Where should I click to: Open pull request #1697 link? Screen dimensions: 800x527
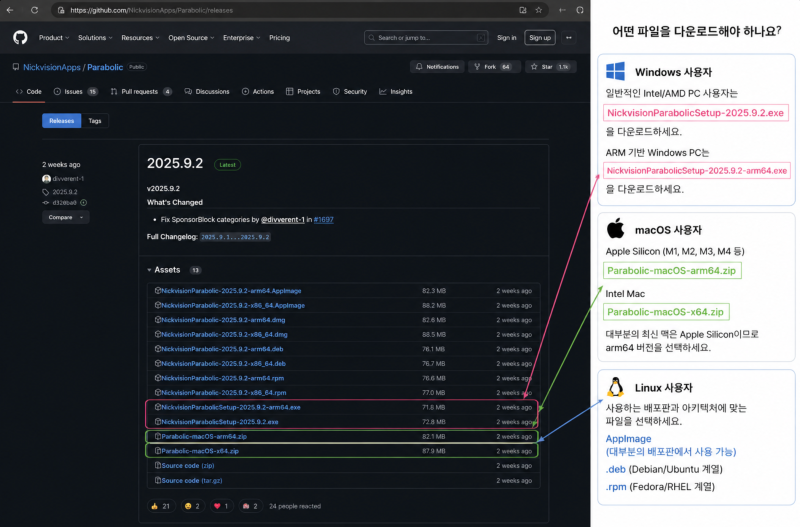click(323, 220)
